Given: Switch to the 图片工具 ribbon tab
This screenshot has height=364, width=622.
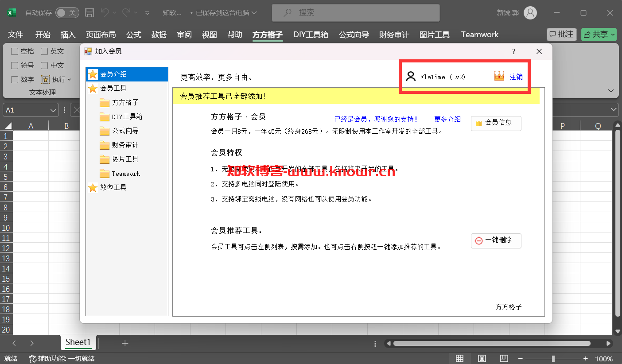Looking at the screenshot, I should pyautogui.click(x=435, y=35).
